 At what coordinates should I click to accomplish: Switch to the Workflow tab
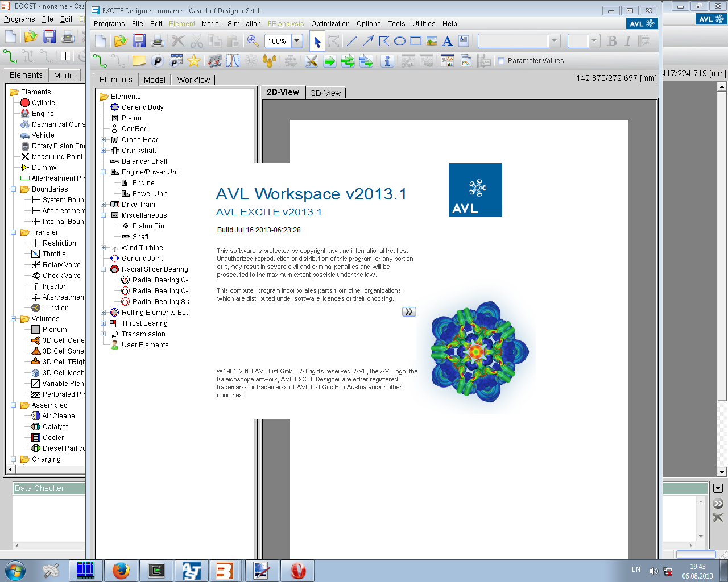click(193, 80)
